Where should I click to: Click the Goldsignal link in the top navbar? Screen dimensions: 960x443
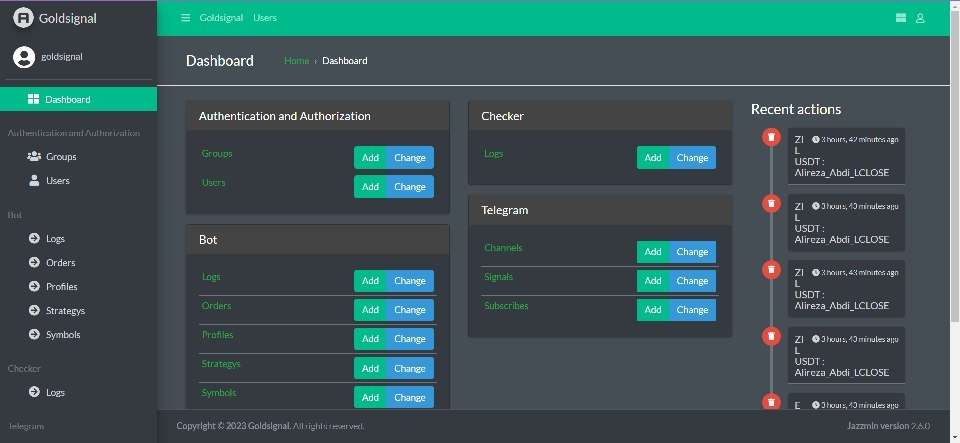[221, 18]
